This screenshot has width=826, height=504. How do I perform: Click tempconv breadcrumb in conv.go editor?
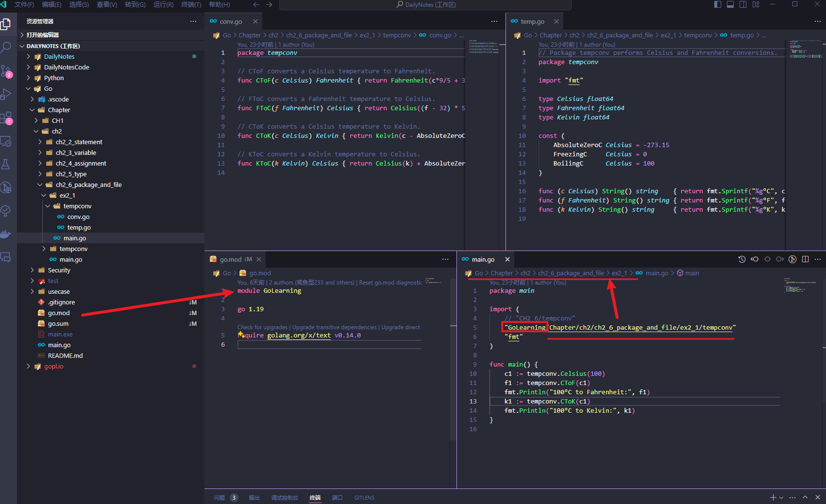(x=397, y=35)
